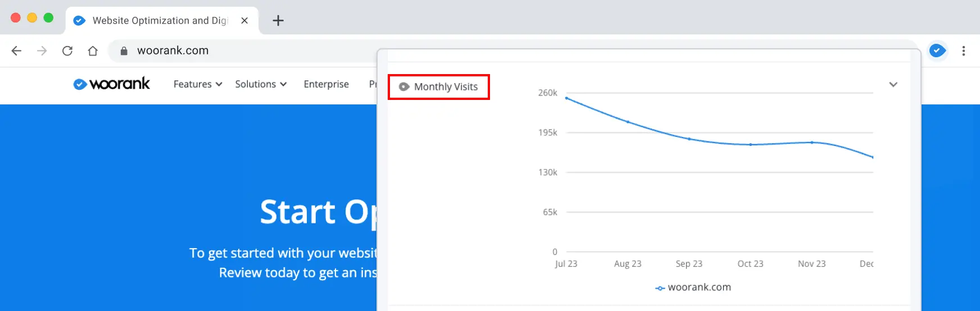This screenshot has width=980, height=311.
Task: Open the Enterprise nav item
Action: 326,84
